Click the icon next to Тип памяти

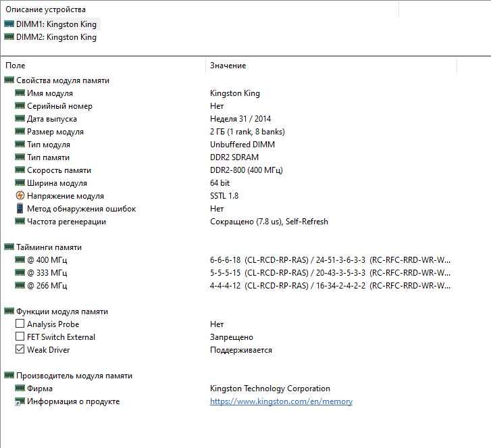pos(20,157)
